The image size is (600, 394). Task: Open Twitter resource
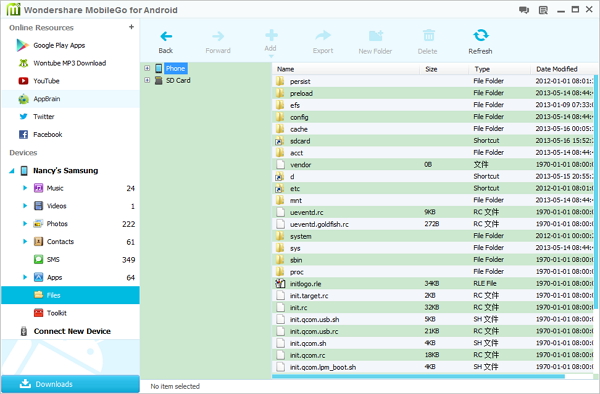click(36, 116)
